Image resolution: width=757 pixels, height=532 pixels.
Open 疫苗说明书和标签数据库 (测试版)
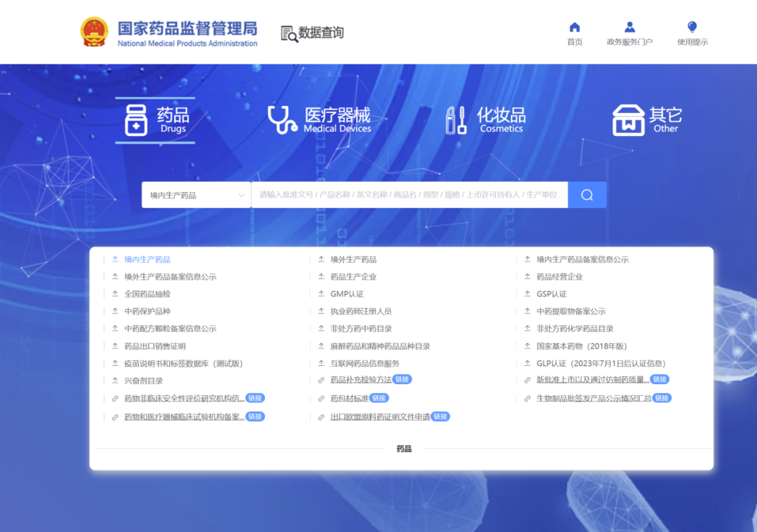click(x=184, y=364)
